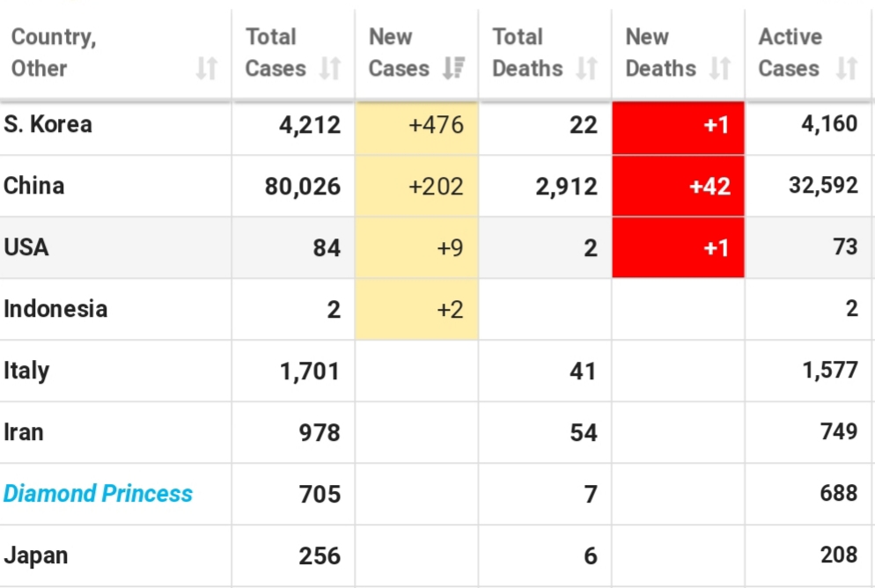Click Indonesia's +2 new cases cell
The image size is (875, 588).
[x=417, y=309]
